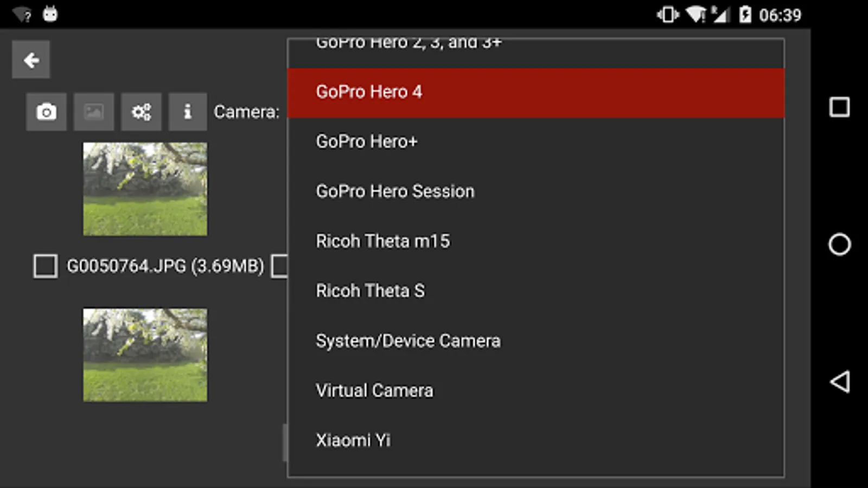Select System/Device Camera entry
This screenshot has height=488, width=868.
536,341
